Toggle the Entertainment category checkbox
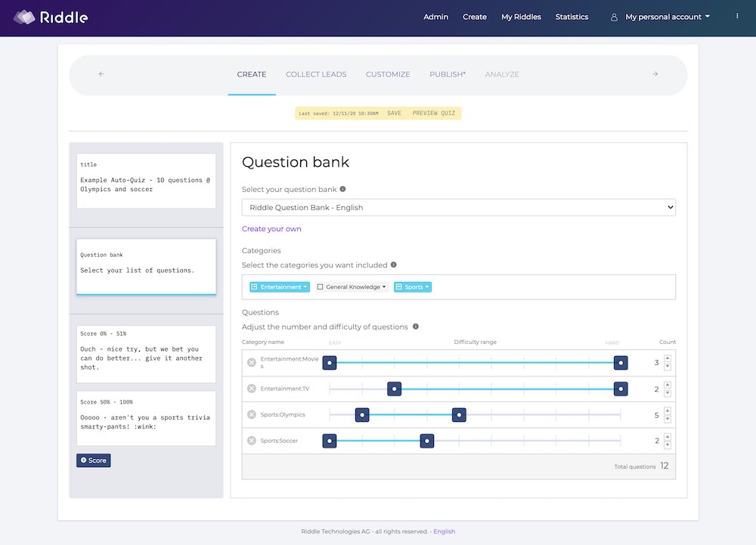The height and width of the screenshot is (545, 756). coord(254,286)
